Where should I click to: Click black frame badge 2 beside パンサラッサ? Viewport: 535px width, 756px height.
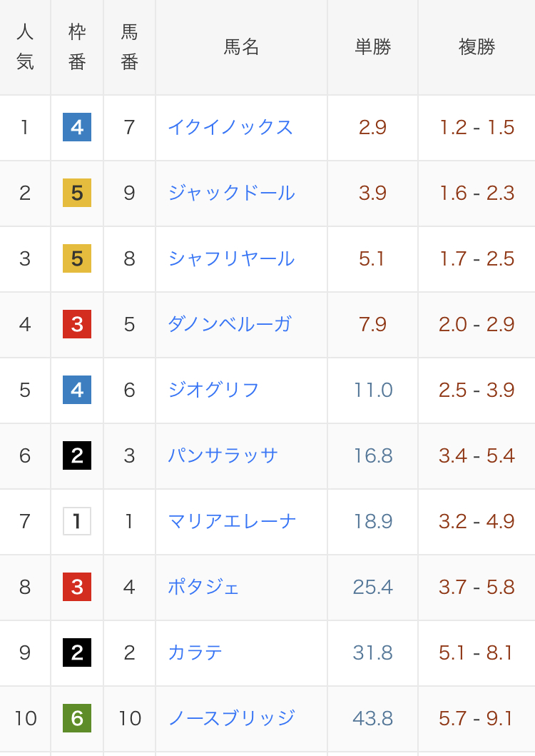77,455
